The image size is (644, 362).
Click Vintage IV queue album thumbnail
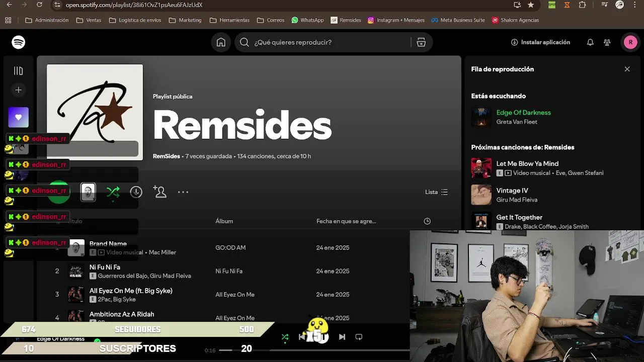tap(481, 195)
